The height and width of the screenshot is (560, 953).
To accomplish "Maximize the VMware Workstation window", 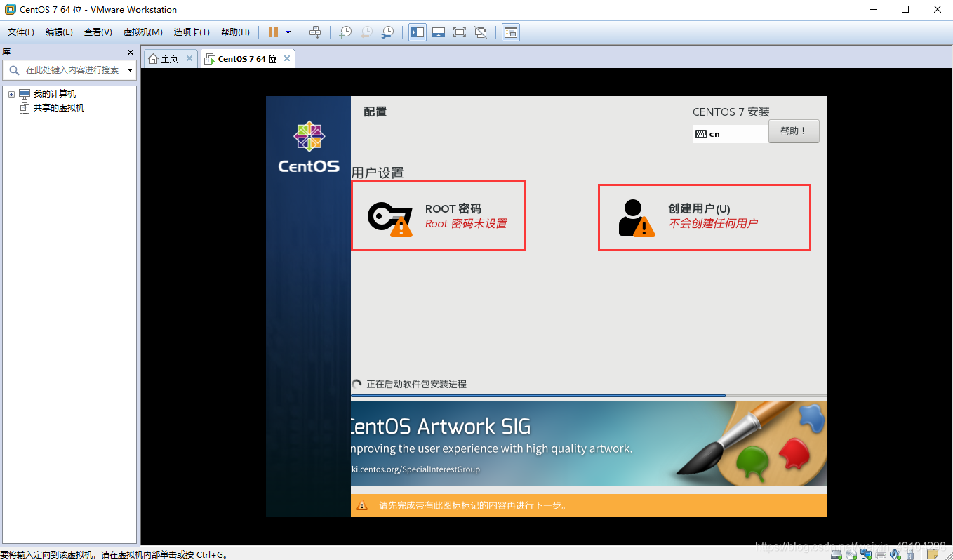I will pos(905,9).
